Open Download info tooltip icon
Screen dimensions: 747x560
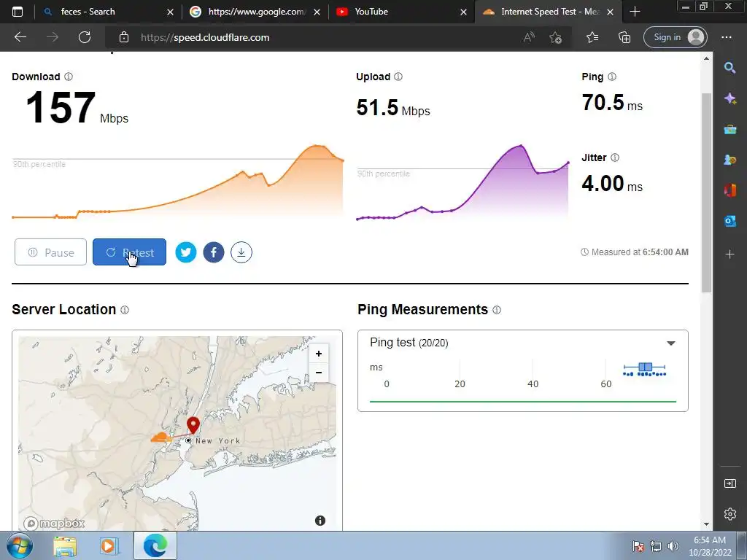coord(68,77)
